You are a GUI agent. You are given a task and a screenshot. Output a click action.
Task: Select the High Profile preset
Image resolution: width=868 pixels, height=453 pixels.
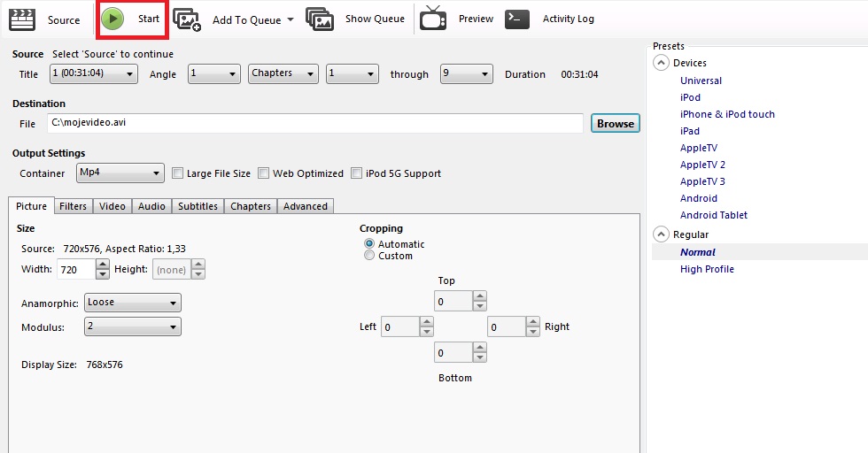pos(707,269)
